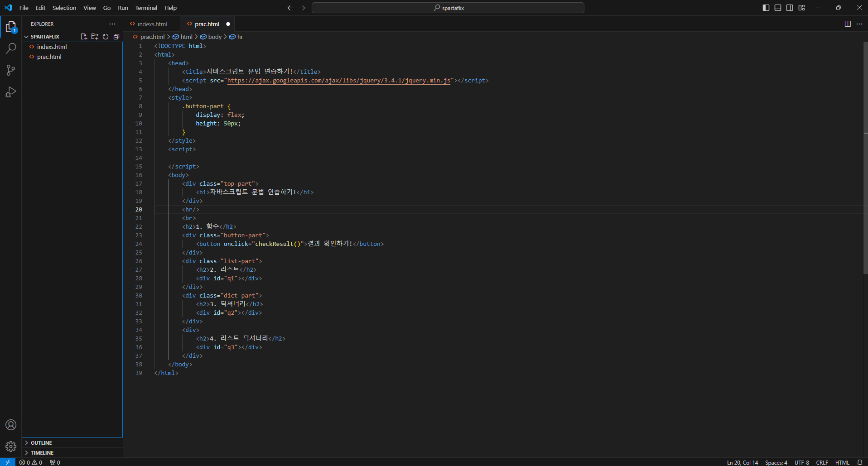Open the Go menu
This screenshot has height=466, width=868.
107,8
